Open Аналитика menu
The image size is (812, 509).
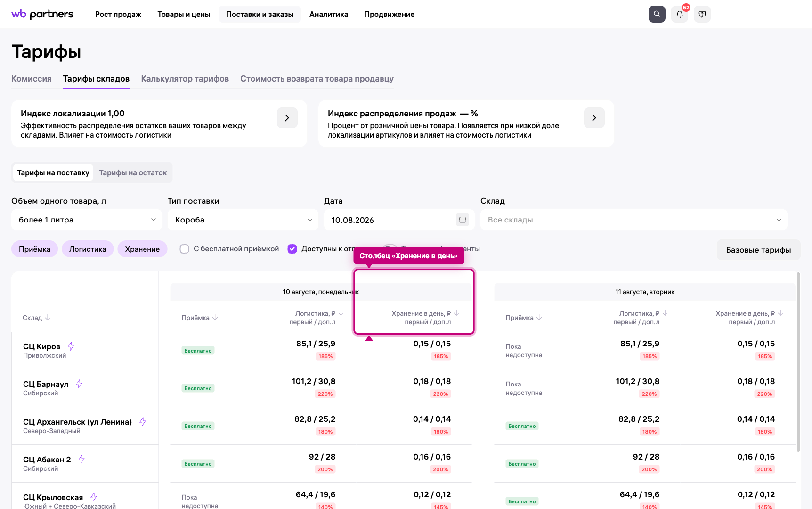pos(329,14)
